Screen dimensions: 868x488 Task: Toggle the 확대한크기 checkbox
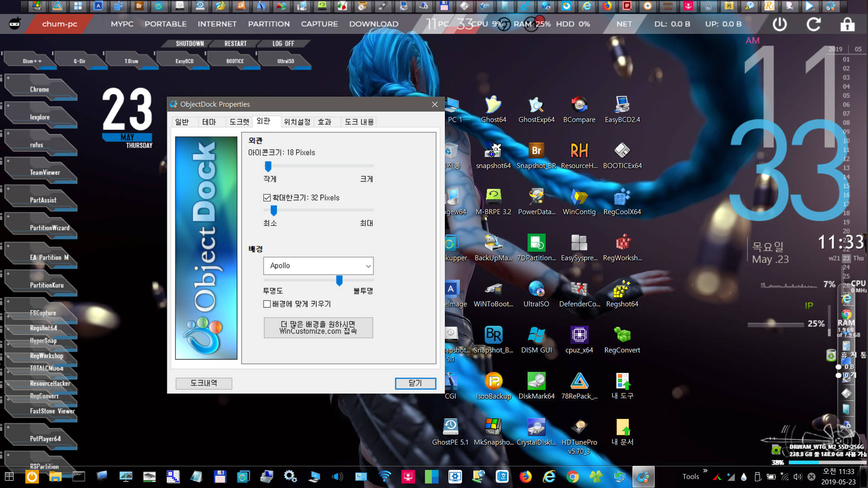tap(267, 198)
